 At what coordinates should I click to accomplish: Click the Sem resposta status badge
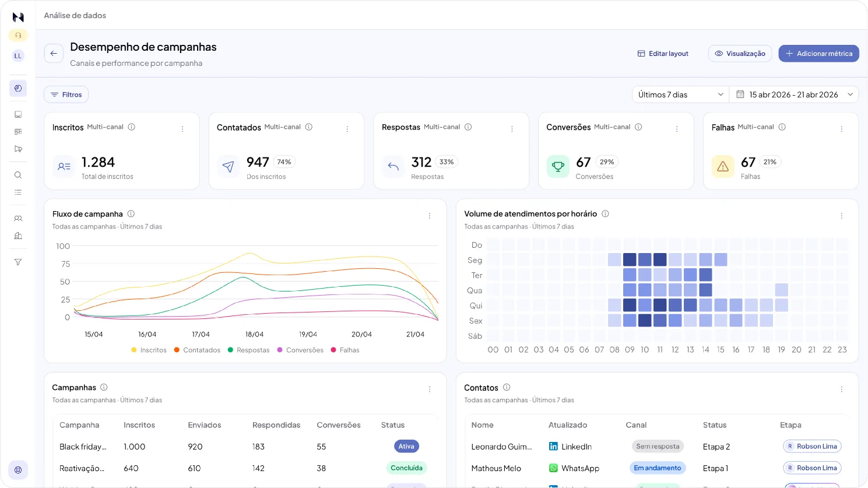click(x=658, y=447)
